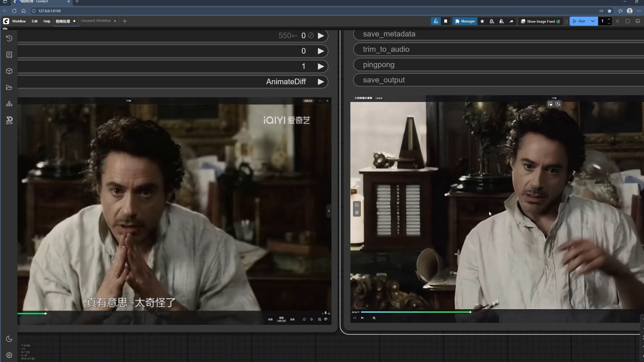Go to browser home page

[24, 11]
